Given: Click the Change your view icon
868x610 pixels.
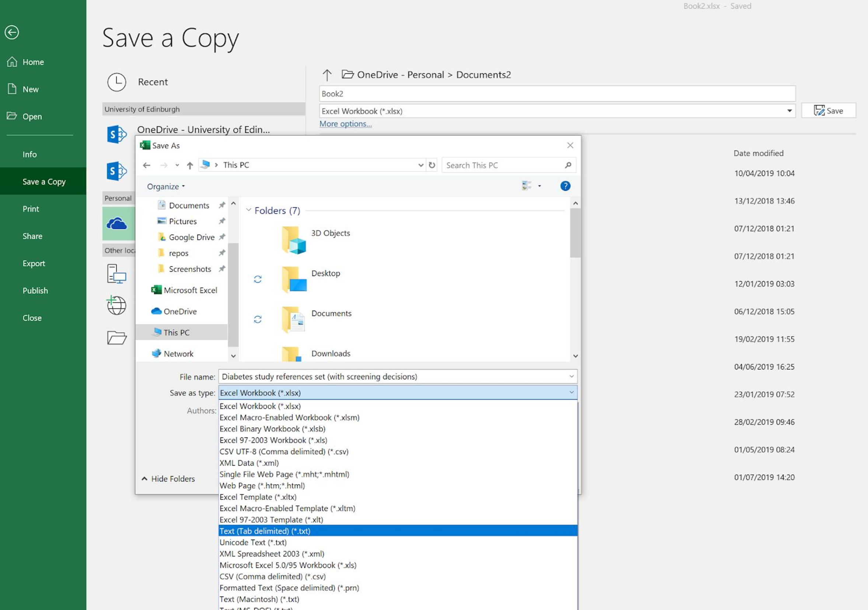Looking at the screenshot, I should [526, 186].
